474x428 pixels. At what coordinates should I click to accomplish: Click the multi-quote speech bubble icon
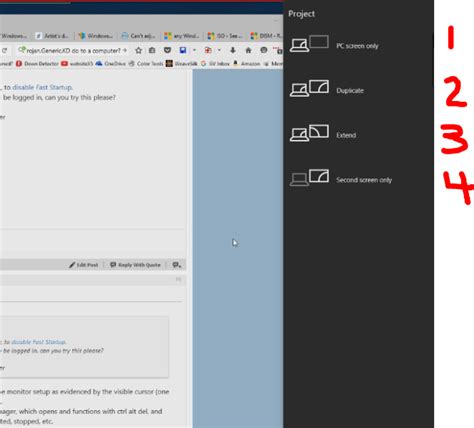[x=177, y=265]
